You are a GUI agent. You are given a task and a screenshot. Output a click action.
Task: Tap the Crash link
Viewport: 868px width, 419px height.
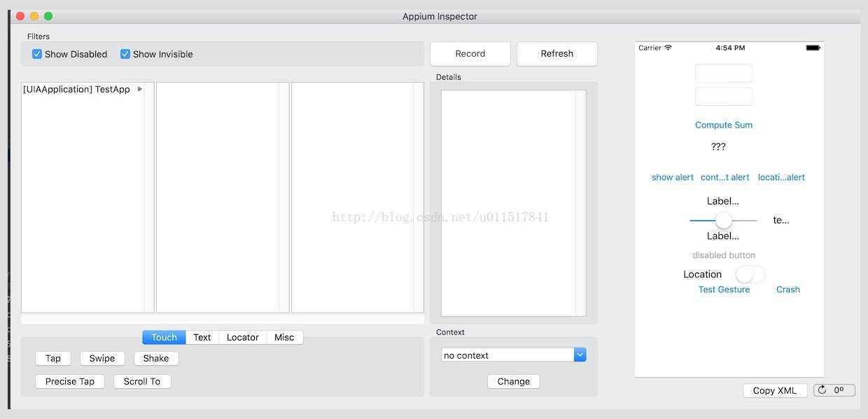point(788,289)
